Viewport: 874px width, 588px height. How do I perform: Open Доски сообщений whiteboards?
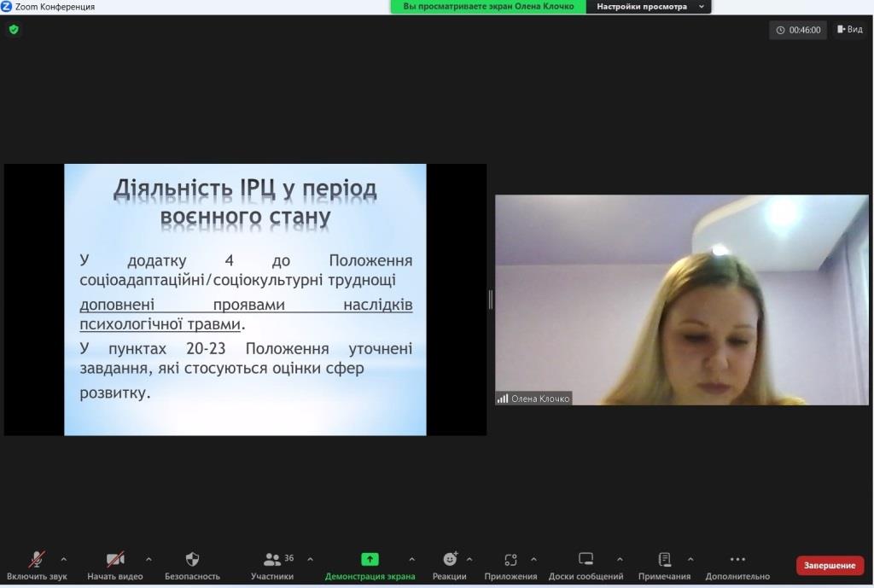pos(586,565)
